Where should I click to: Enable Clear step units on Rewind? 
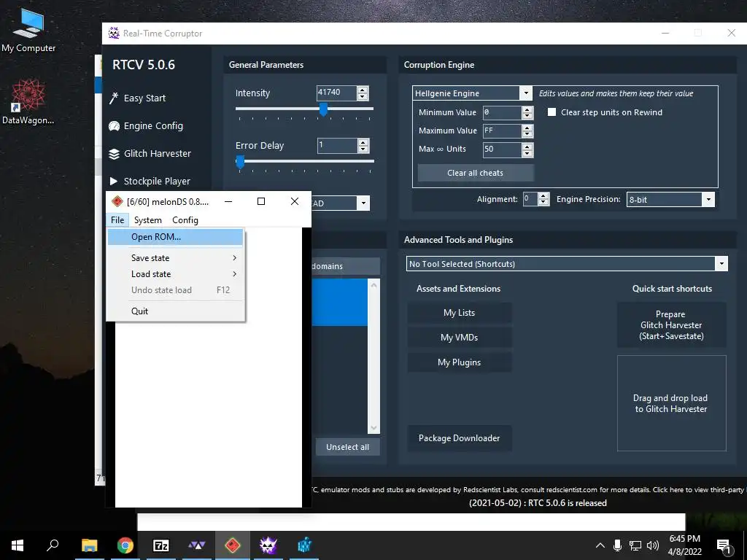(x=551, y=112)
